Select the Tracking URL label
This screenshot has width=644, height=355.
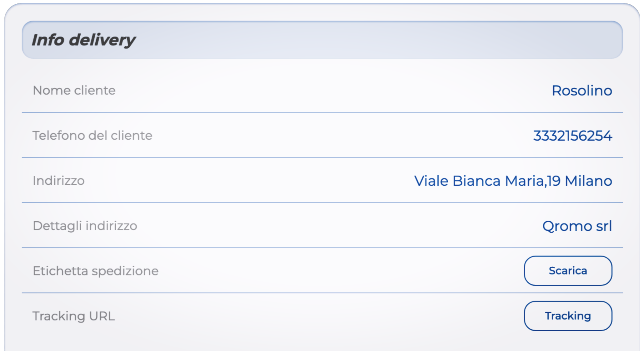tap(73, 316)
